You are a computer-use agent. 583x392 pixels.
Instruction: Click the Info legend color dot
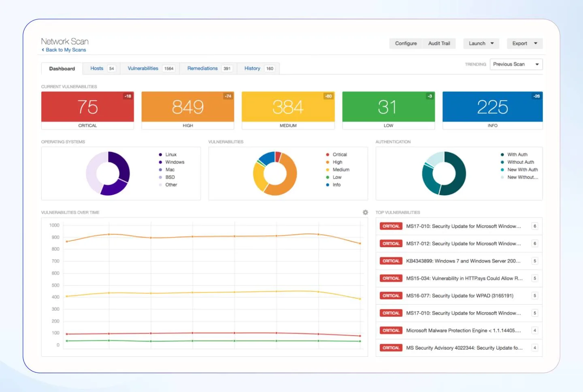click(x=328, y=184)
